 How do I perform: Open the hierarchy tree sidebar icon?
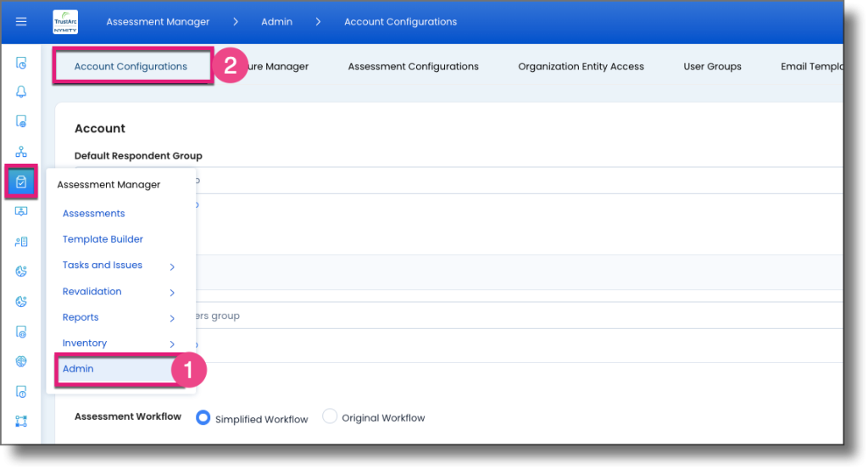pyautogui.click(x=21, y=151)
